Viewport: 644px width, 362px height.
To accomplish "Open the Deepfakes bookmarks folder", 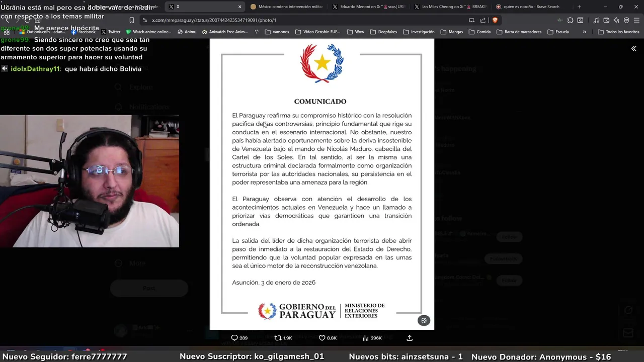I will pyautogui.click(x=383, y=32).
